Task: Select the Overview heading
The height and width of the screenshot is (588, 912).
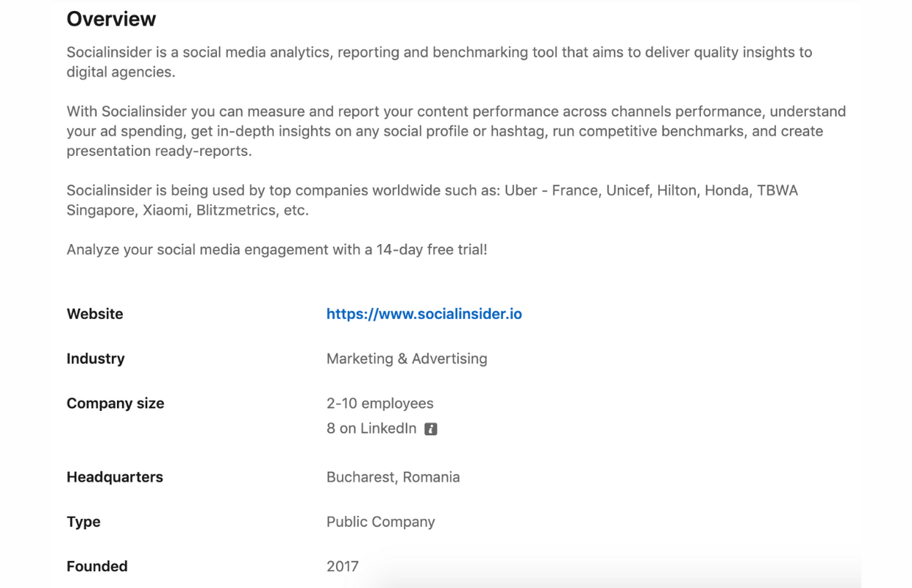Action: click(111, 19)
